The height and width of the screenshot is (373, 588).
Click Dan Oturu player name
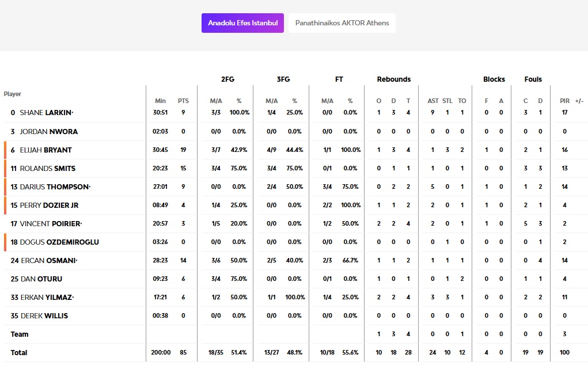click(41, 279)
